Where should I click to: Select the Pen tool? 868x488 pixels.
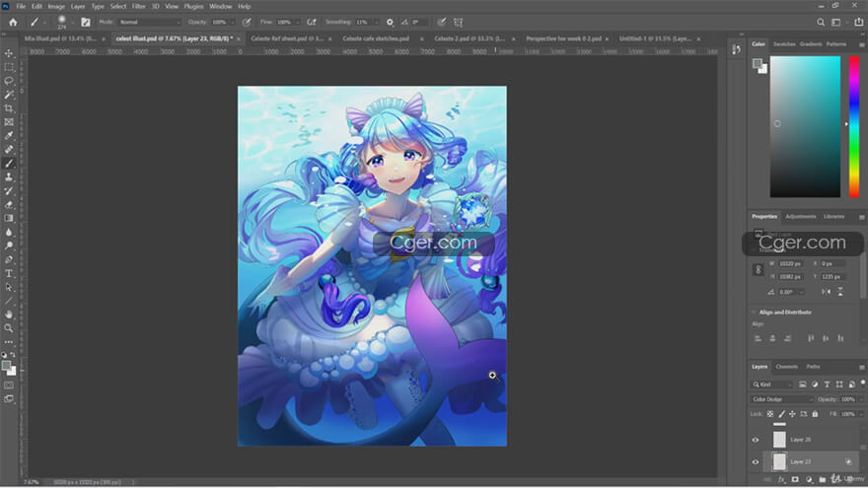pos(9,259)
